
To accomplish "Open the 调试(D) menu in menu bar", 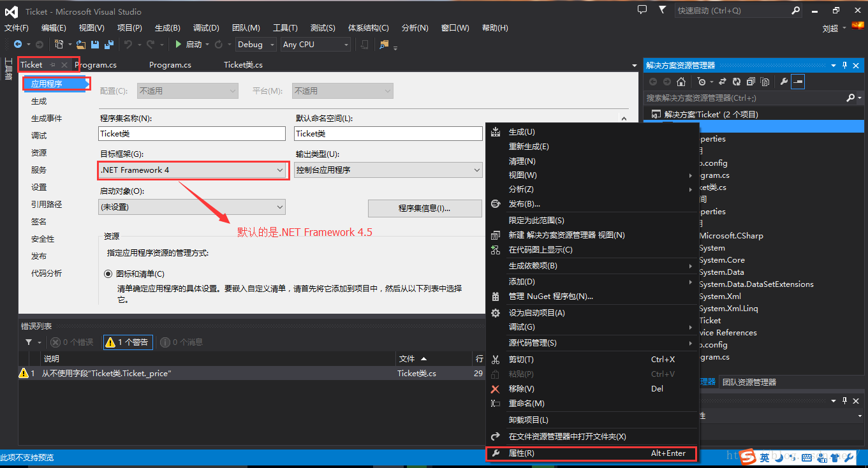I will [206, 28].
